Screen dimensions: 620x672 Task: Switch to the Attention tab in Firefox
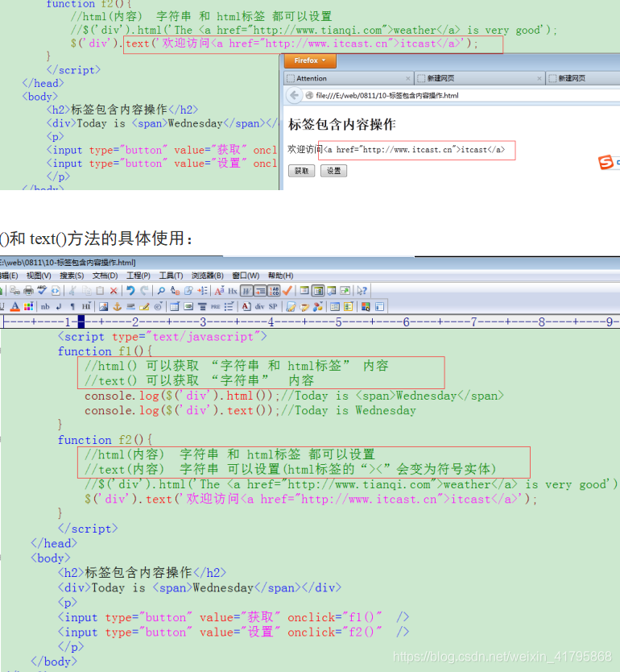click(x=349, y=78)
